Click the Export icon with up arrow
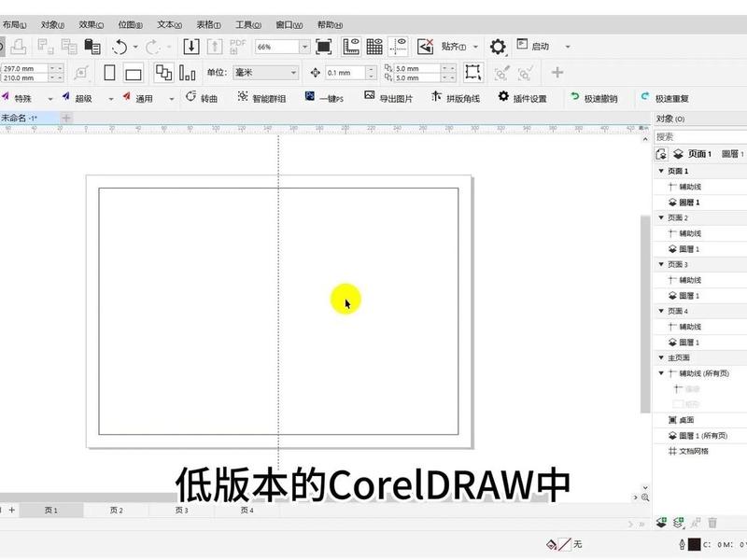The height and width of the screenshot is (560, 747). coord(215,47)
